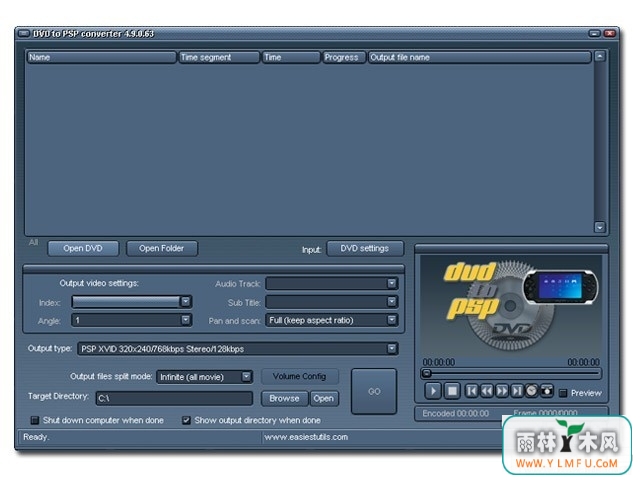640x480 pixels.
Task: Rewind the preview video
Action: point(487,391)
